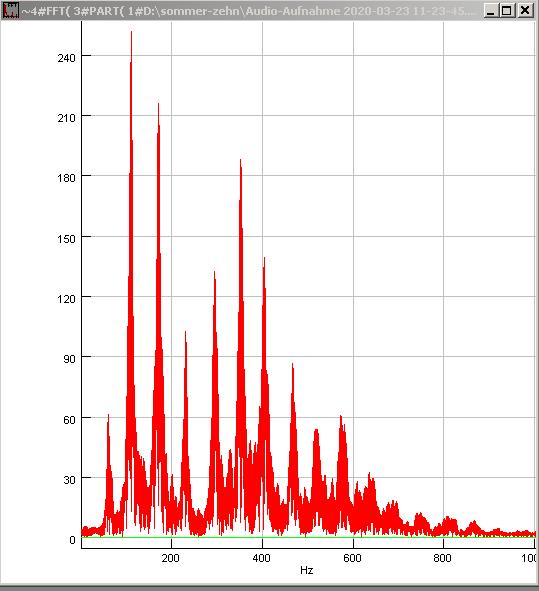Click the 90 y-axis label
The image size is (539, 591).
tap(70, 359)
